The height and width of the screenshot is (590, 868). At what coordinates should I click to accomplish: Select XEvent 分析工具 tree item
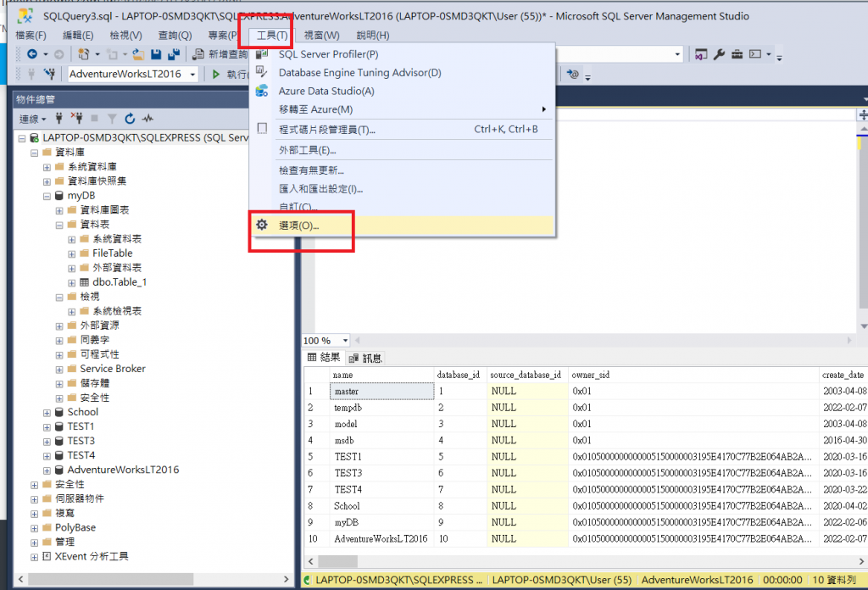click(x=92, y=556)
